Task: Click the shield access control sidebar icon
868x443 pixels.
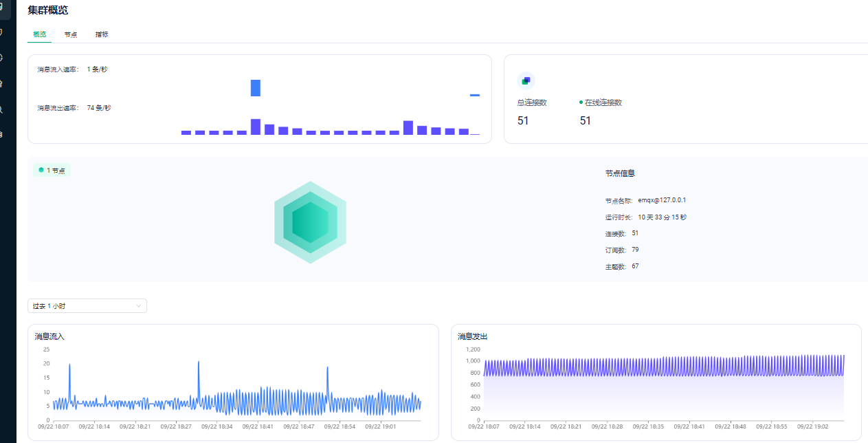Action: click(2, 32)
